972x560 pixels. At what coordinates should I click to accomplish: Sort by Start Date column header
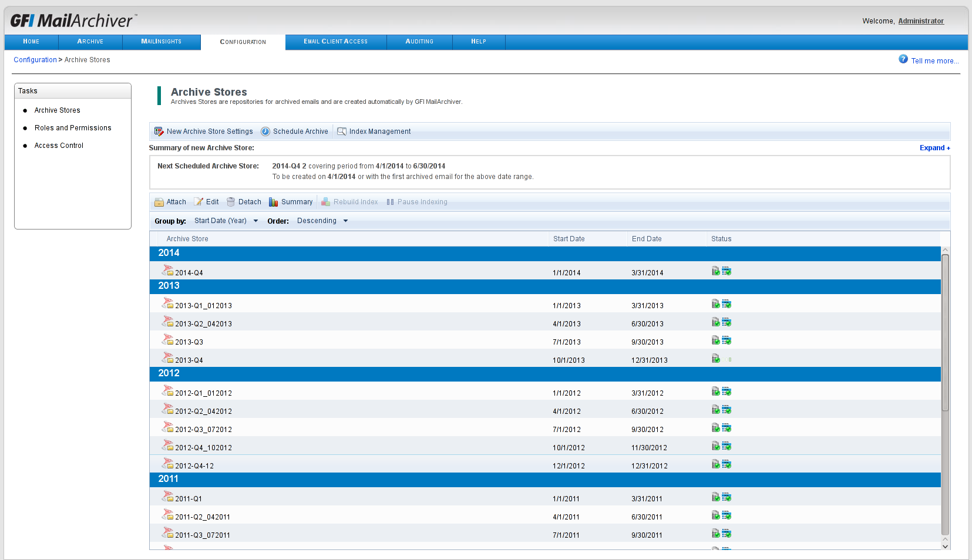pyautogui.click(x=569, y=239)
